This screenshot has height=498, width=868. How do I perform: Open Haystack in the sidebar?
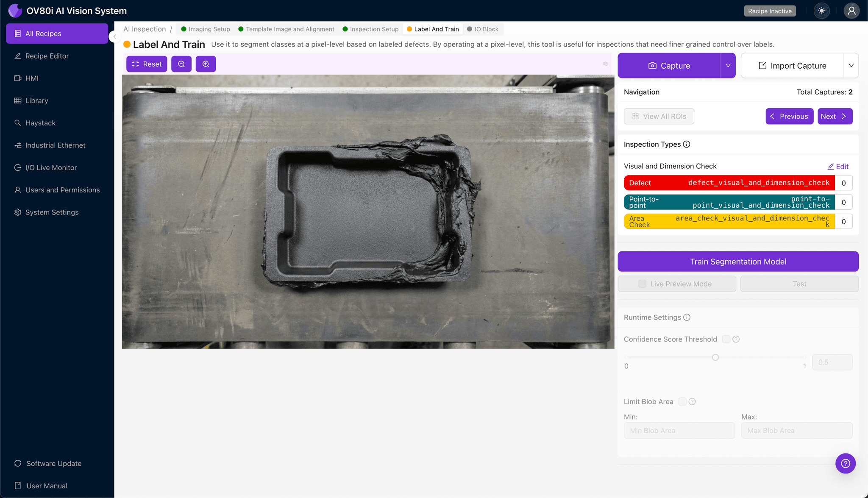pos(40,123)
